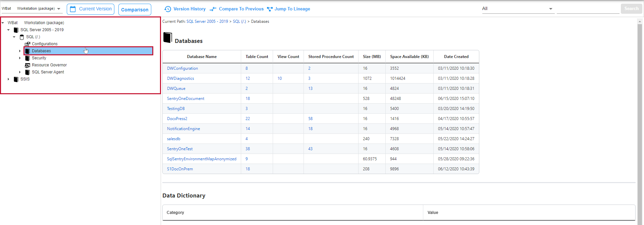Collapse the WBat root tree node
The height and width of the screenshot is (225, 644).
tap(3, 23)
